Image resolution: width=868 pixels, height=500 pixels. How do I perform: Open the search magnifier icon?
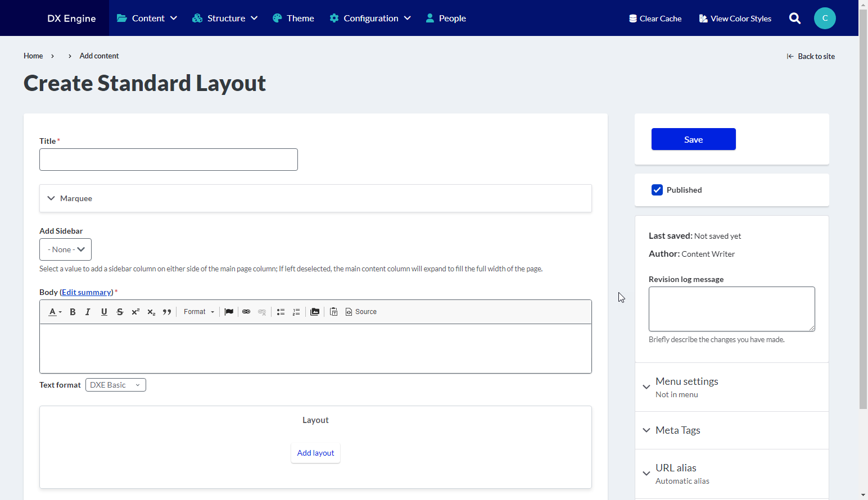(795, 18)
